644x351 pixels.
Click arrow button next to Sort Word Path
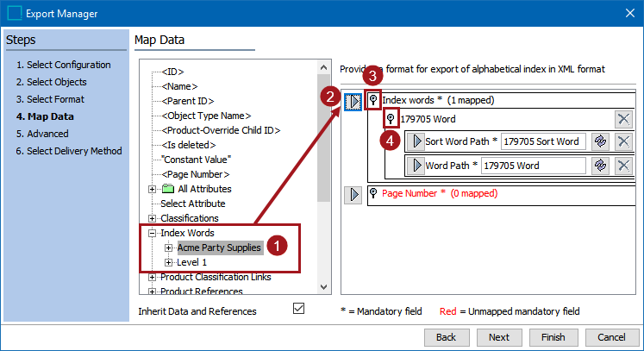[x=416, y=141]
